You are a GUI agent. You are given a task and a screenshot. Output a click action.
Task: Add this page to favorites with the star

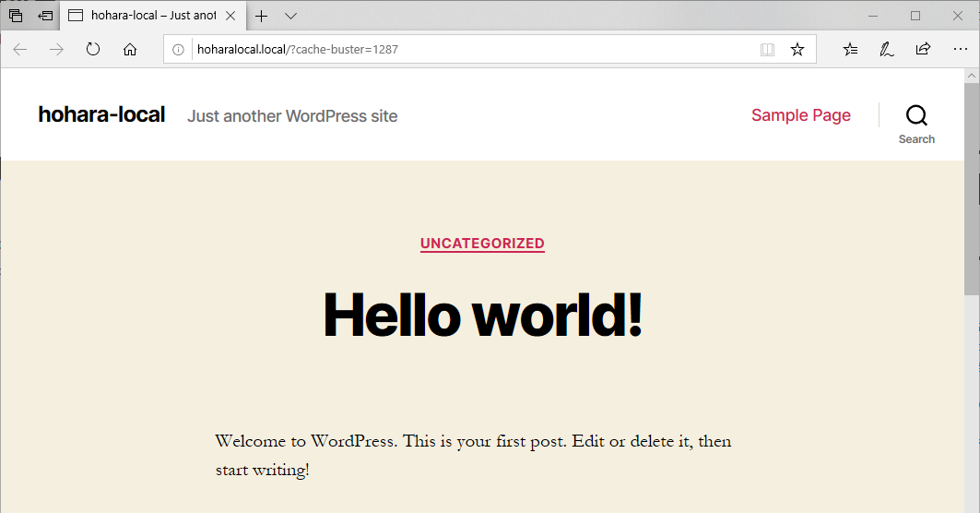click(x=797, y=50)
